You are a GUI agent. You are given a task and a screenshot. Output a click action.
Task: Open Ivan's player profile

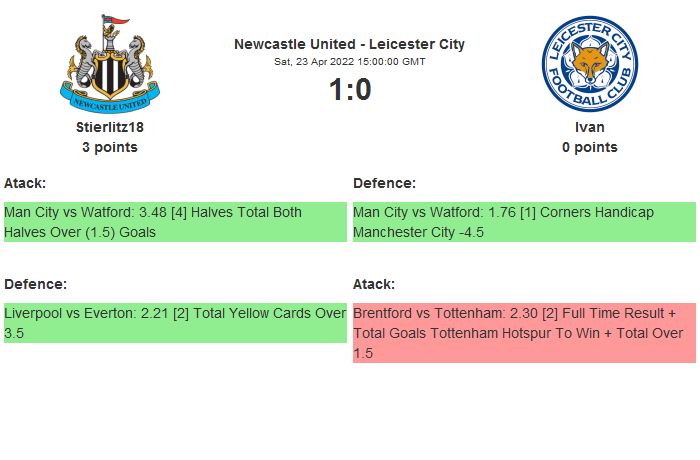click(x=589, y=127)
